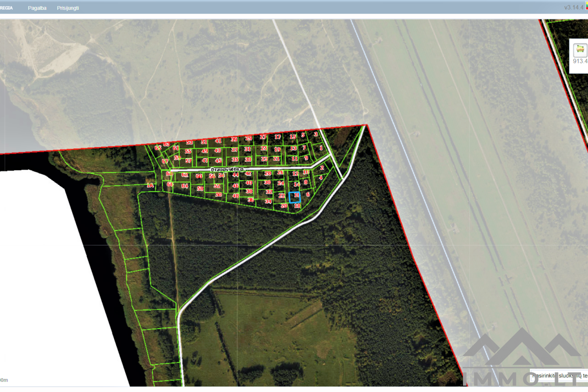The width and height of the screenshot is (588, 392).
Task: Click parcel number 33
Action: point(248,160)
